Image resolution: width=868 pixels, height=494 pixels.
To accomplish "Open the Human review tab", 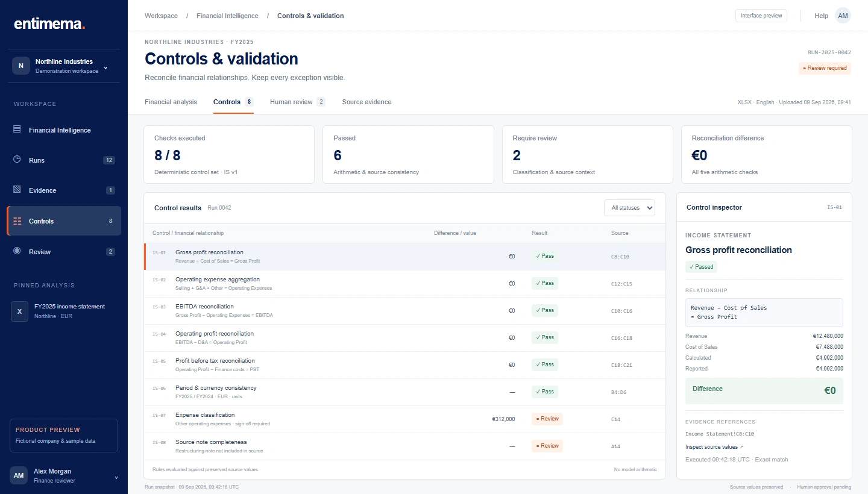I will pyautogui.click(x=298, y=102).
